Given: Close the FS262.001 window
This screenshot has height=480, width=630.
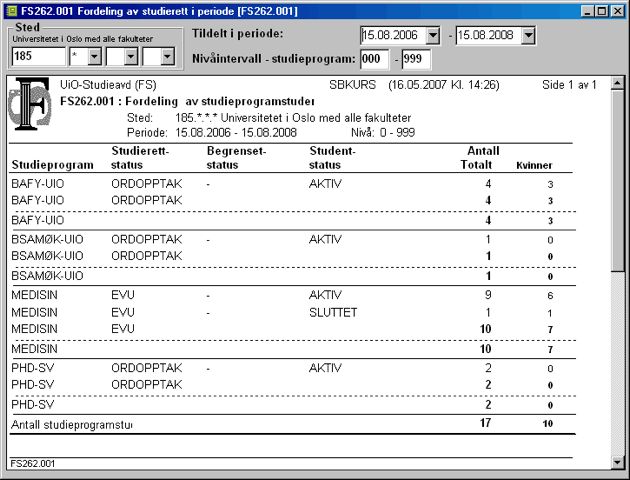Looking at the screenshot, I should point(618,11).
